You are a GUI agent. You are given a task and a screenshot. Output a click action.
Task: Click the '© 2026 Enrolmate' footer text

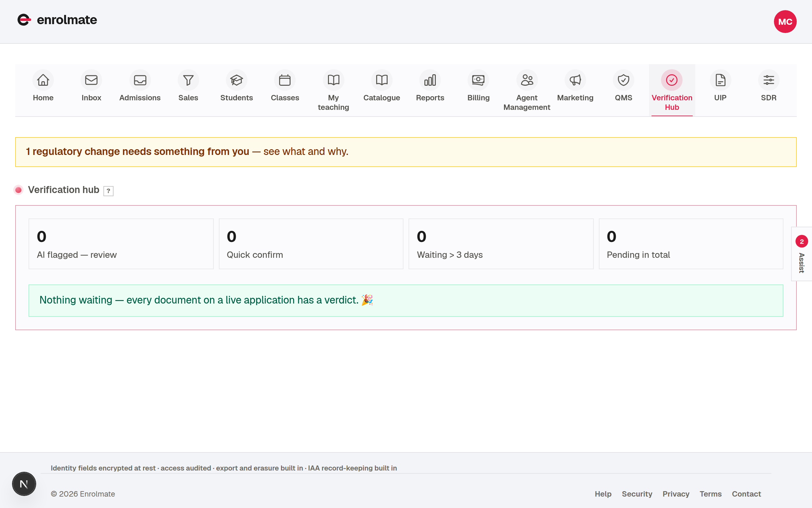tap(83, 494)
